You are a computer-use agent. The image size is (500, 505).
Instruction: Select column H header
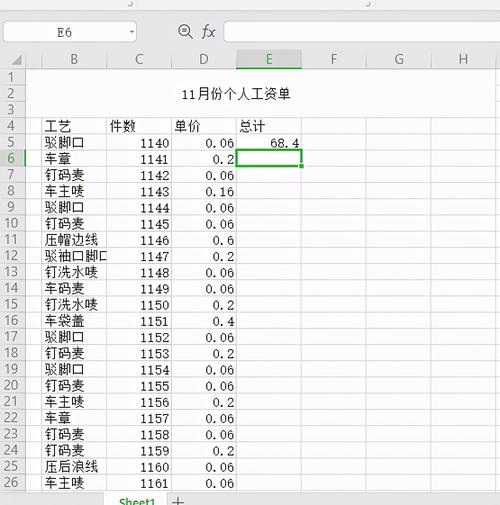[463, 59]
